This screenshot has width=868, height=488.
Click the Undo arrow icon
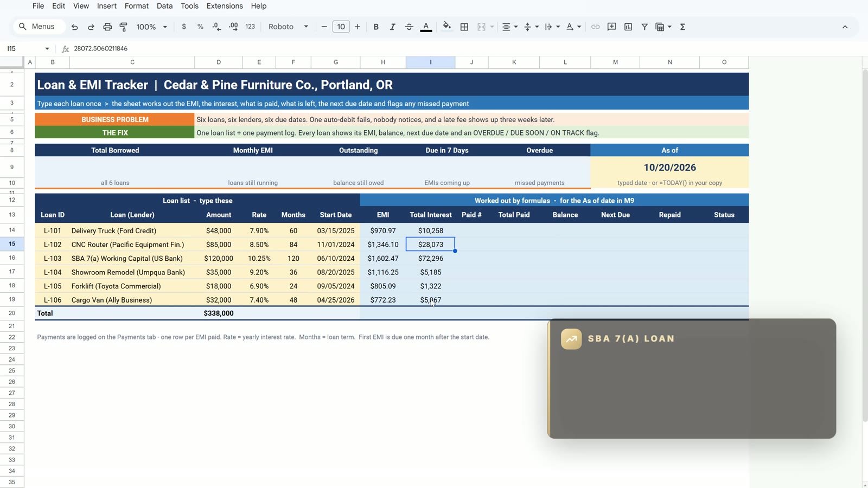click(75, 27)
